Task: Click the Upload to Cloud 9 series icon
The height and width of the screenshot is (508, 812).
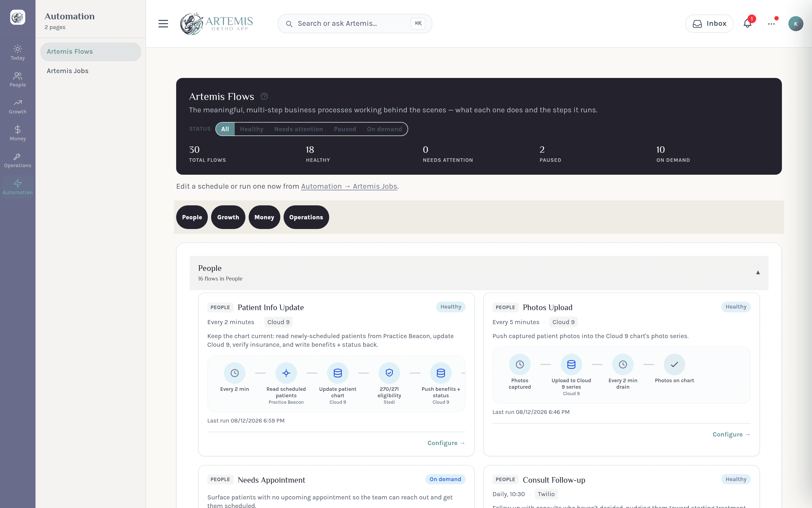Action: [571, 364]
